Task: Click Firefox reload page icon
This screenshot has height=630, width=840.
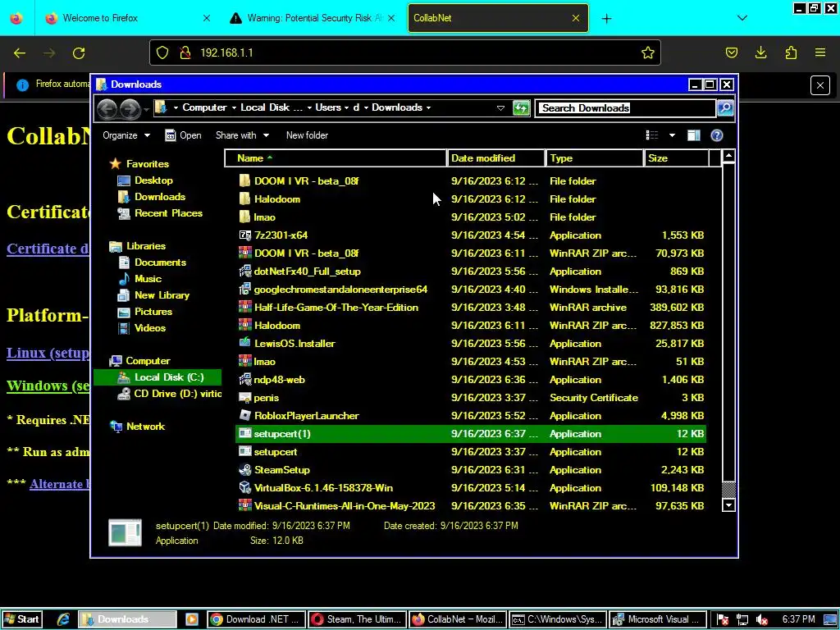Action: [79, 53]
